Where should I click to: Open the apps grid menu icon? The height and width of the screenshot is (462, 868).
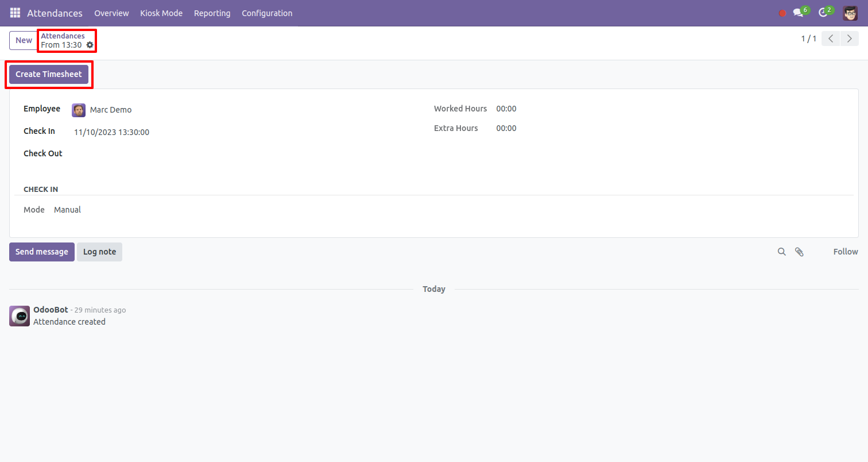(x=15, y=13)
